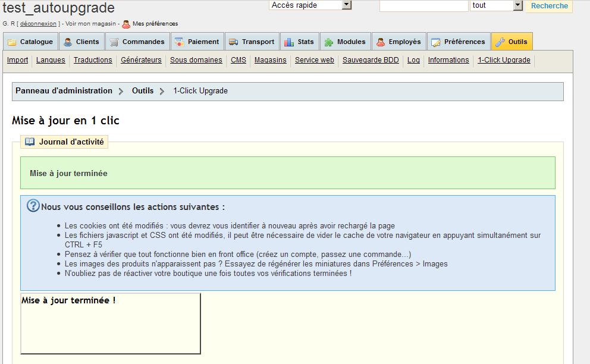This screenshot has width=590, height=364.
Task: Click '1-Click Upgrade' breadcrumb text
Action: tap(200, 91)
